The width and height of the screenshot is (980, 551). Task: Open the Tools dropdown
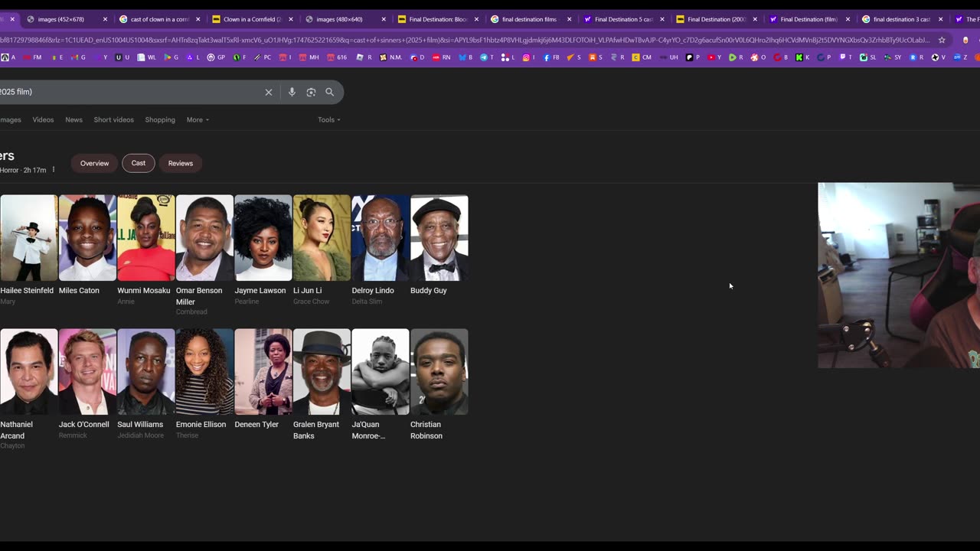(x=329, y=120)
